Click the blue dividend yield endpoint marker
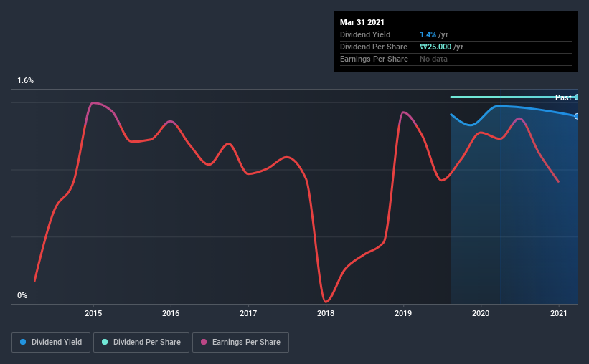Image resolution: width=589 pixels, height=364 pixels. 577,116
